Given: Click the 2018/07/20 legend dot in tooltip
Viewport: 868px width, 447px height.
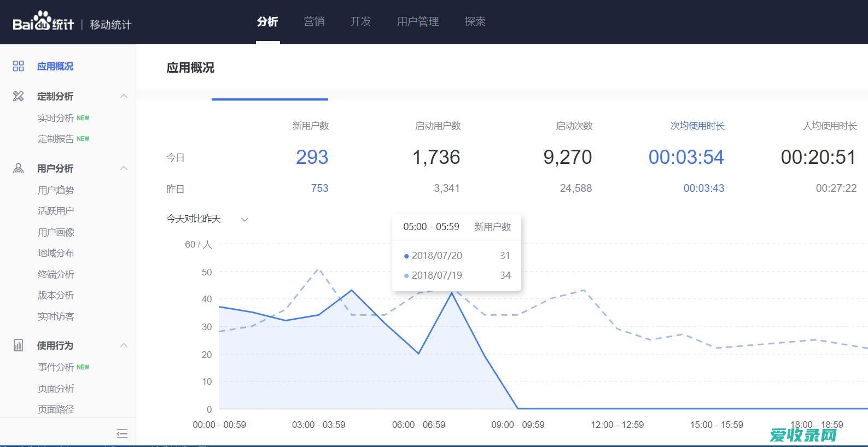Looking at the screenshot, I should (x=406, y=256).
